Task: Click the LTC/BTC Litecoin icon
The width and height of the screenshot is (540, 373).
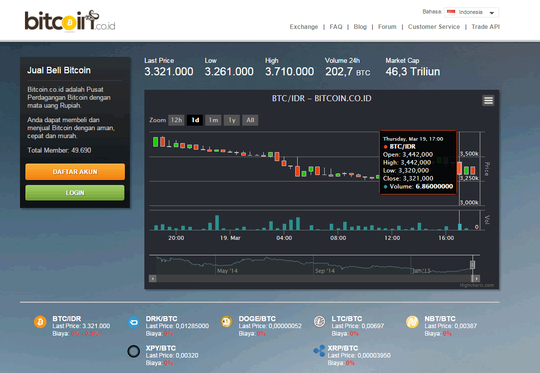Action: click(x=320, y=322)
